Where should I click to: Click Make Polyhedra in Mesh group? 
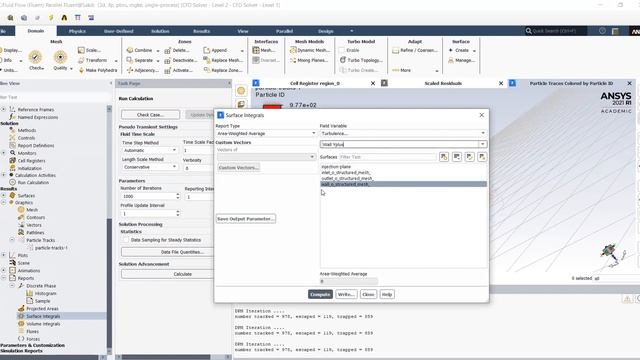click(98, 70)
